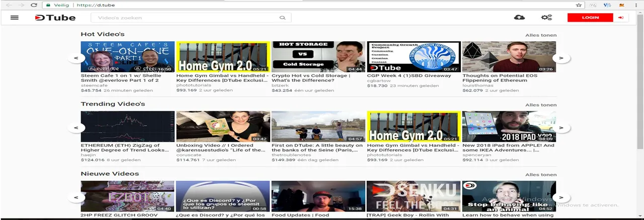Go back in browser history
The height and width of the screenshot is (220, 644).
[x=9, y=5]
